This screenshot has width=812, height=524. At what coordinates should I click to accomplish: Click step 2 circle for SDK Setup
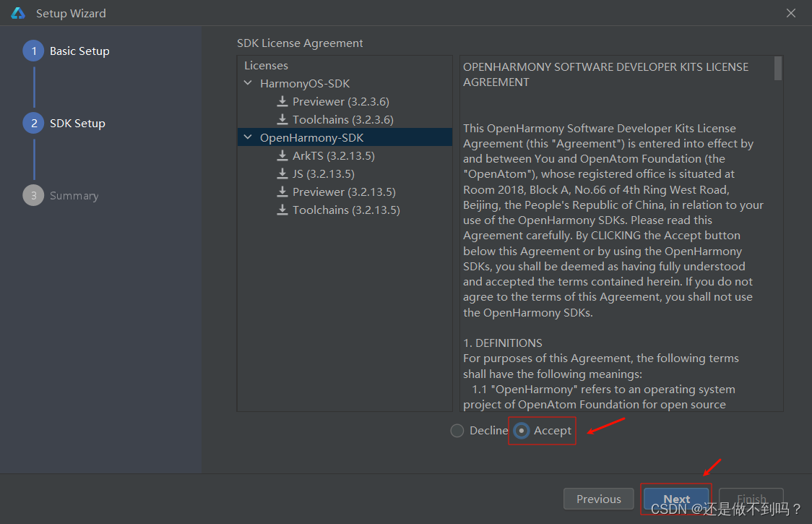pyautogui.click(x=34, y=124)
